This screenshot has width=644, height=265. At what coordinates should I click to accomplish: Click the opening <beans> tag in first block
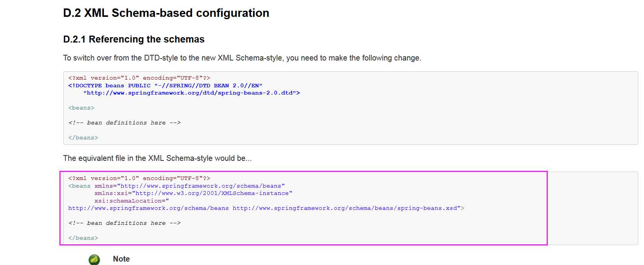(81, 108)
